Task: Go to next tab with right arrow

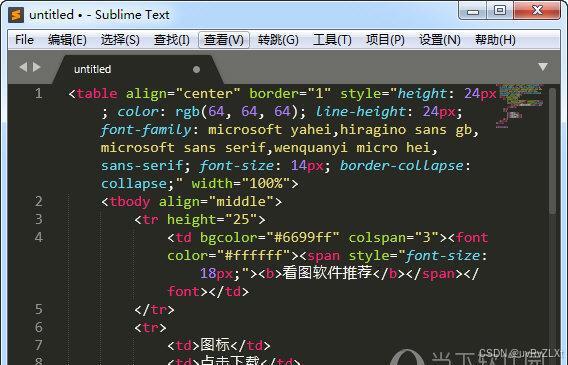Action: pos(37,67)
